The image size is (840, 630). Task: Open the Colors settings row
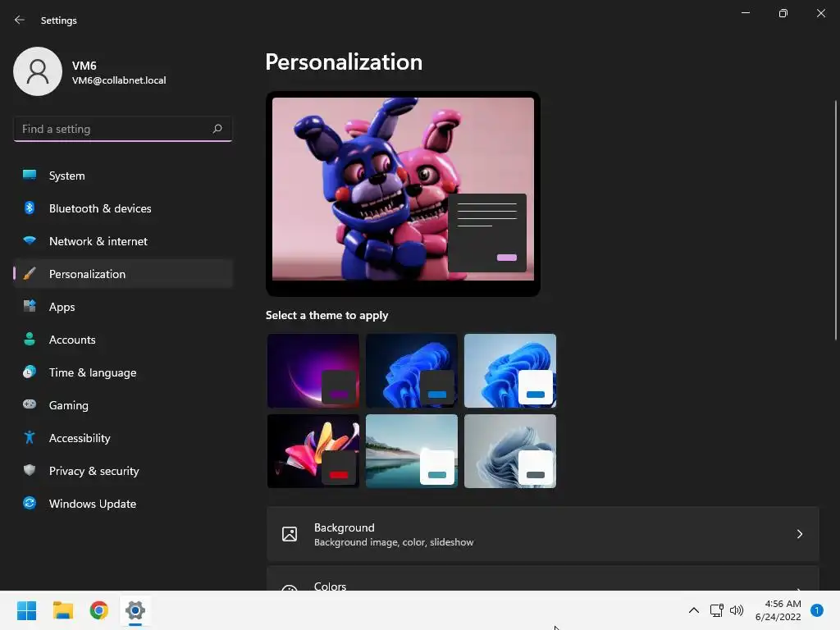(x=543, y=580)
